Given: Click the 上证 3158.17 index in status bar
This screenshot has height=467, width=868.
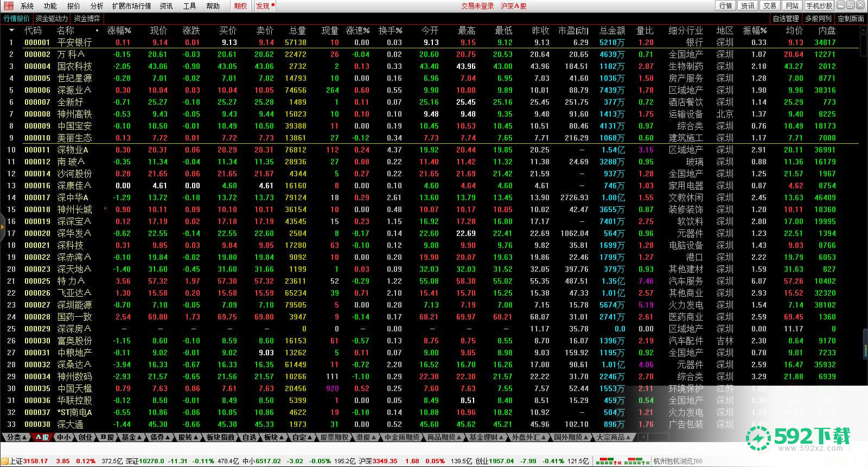Looking at the screenshot, I should coord(29,461).
